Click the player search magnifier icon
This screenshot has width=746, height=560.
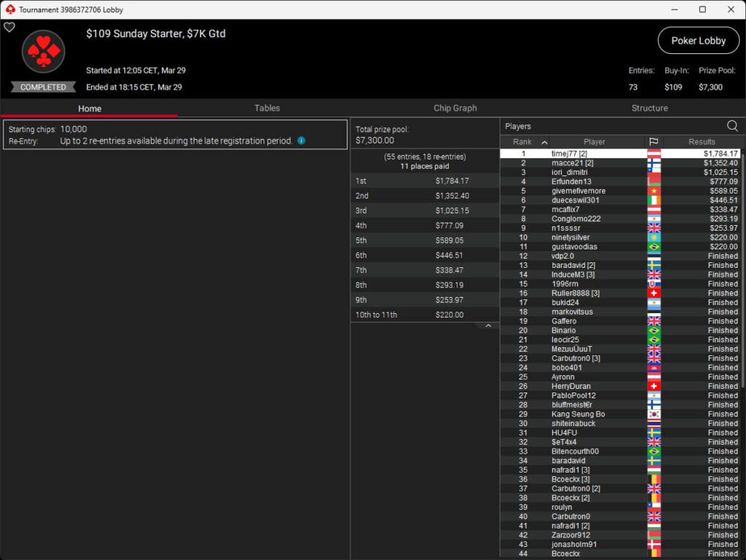(731, 126)
